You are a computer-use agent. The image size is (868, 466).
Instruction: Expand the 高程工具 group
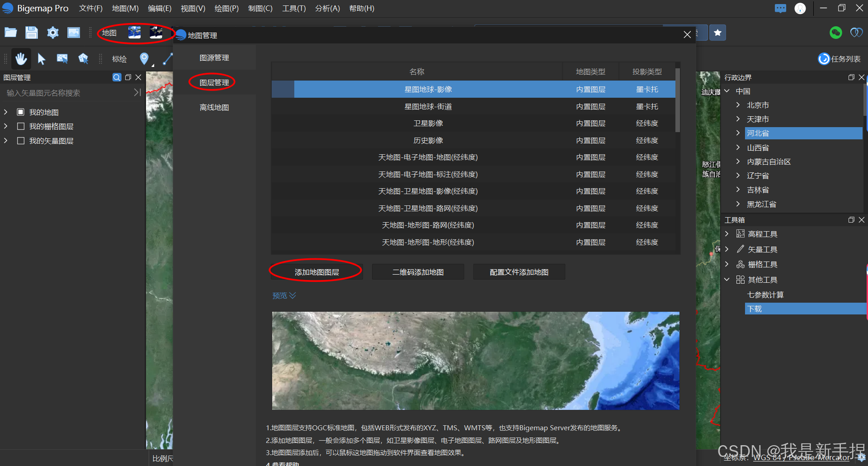pos(727,234)
